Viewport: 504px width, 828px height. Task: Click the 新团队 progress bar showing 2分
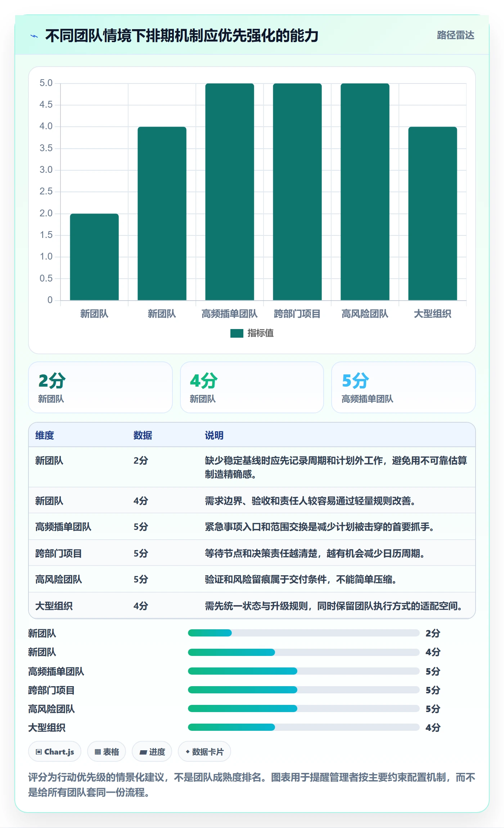point(304,633)
